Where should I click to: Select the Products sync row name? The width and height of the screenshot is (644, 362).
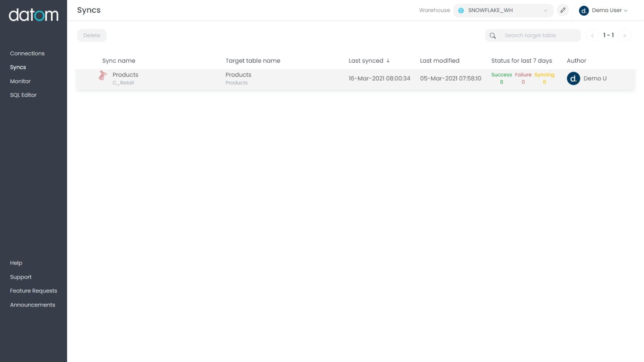click(125, 75)
